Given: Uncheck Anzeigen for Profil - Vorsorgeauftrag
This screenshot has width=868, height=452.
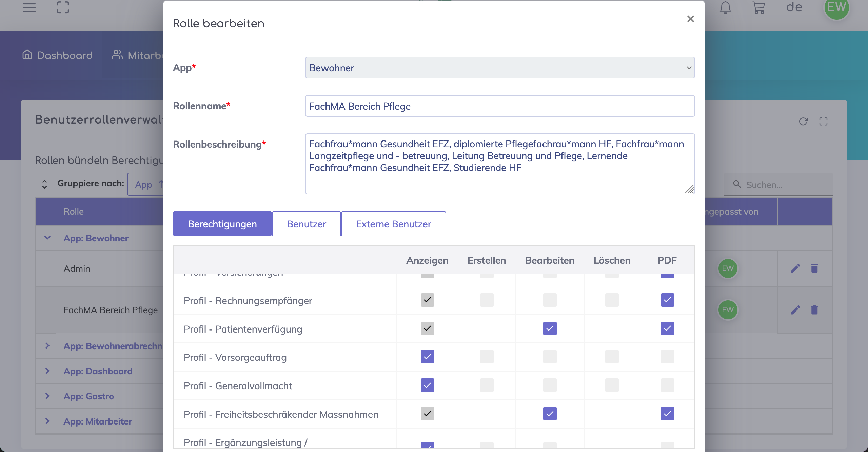Looking at the screenshot, I should (427, 357).
